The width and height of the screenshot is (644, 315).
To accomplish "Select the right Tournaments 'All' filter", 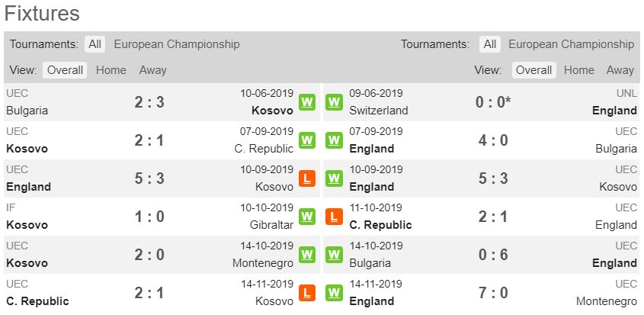I will [x=489, y=44].
